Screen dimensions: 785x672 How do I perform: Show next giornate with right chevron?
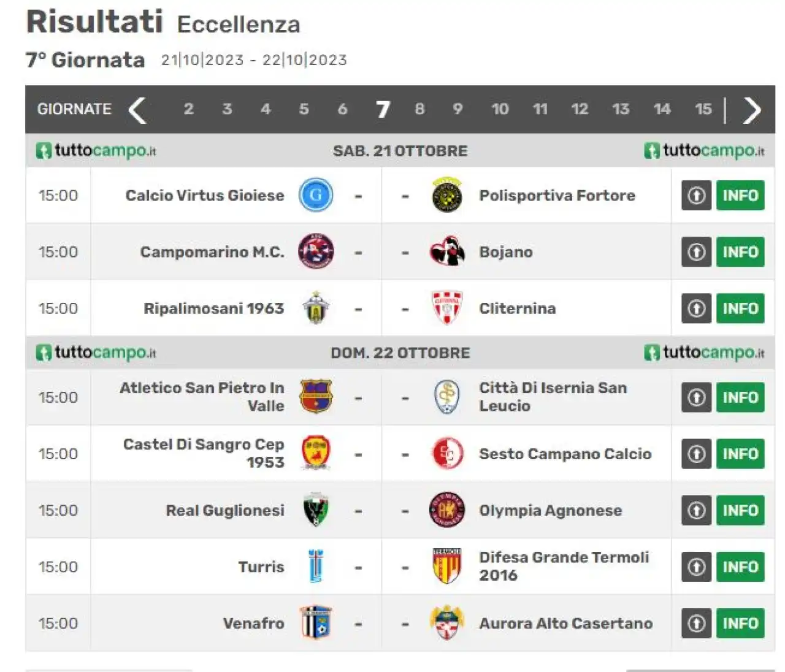[x=752, y=110]
